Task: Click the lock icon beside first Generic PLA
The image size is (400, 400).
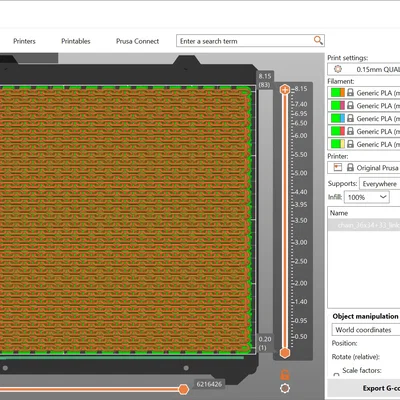Action: pos(350,92)
